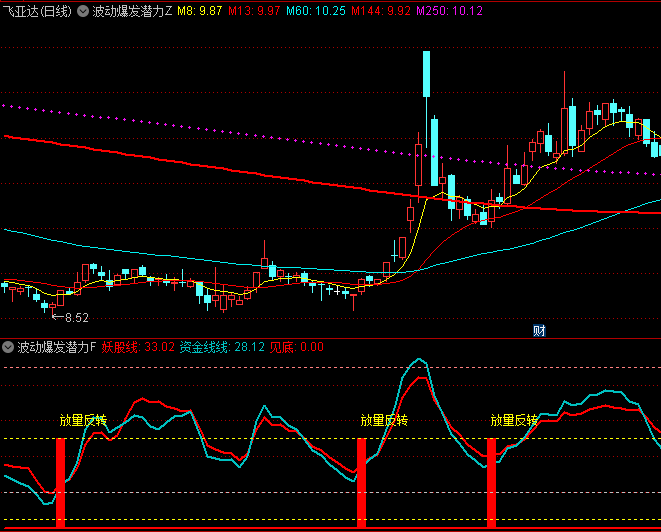
Task: Select the M13: 9.97 moving average value
Action: pos(254,11)
